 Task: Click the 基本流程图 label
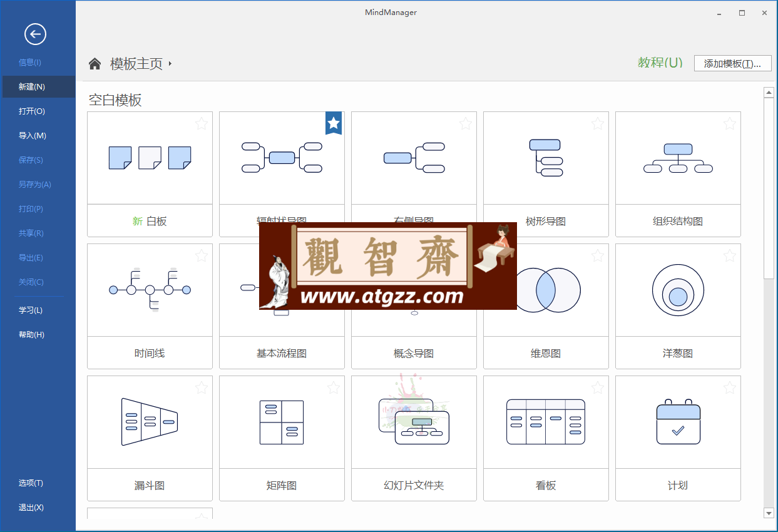click(x=282, y=353)
